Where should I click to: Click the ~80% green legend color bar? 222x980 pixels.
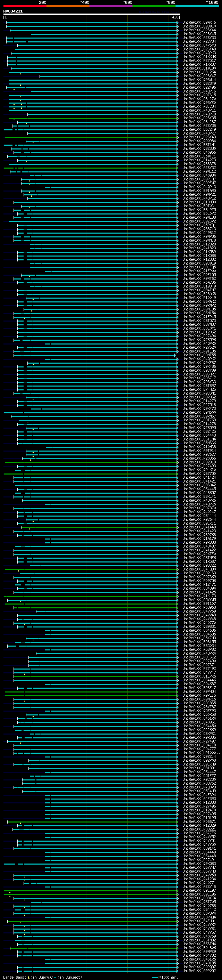[x=154, y=6]
